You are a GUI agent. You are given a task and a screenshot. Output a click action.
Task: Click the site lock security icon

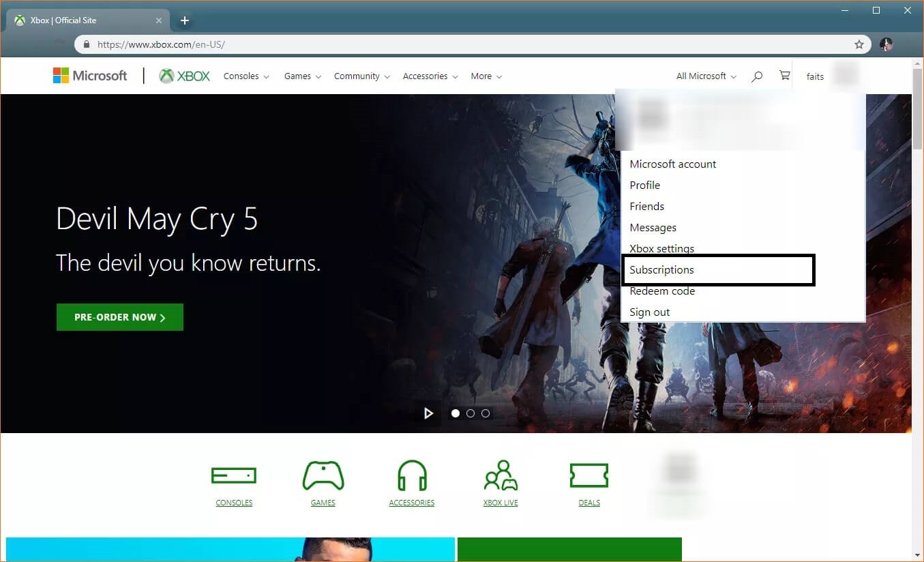[x=87, y=44]
